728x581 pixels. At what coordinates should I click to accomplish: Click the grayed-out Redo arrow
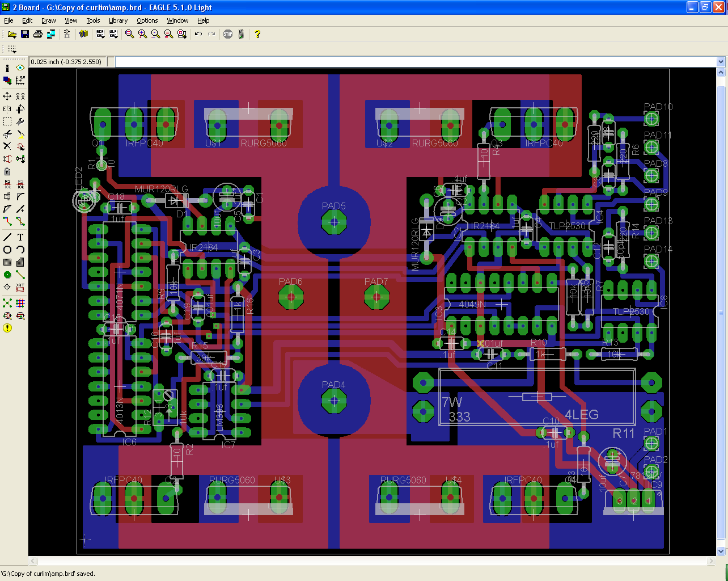pos(211,34)
